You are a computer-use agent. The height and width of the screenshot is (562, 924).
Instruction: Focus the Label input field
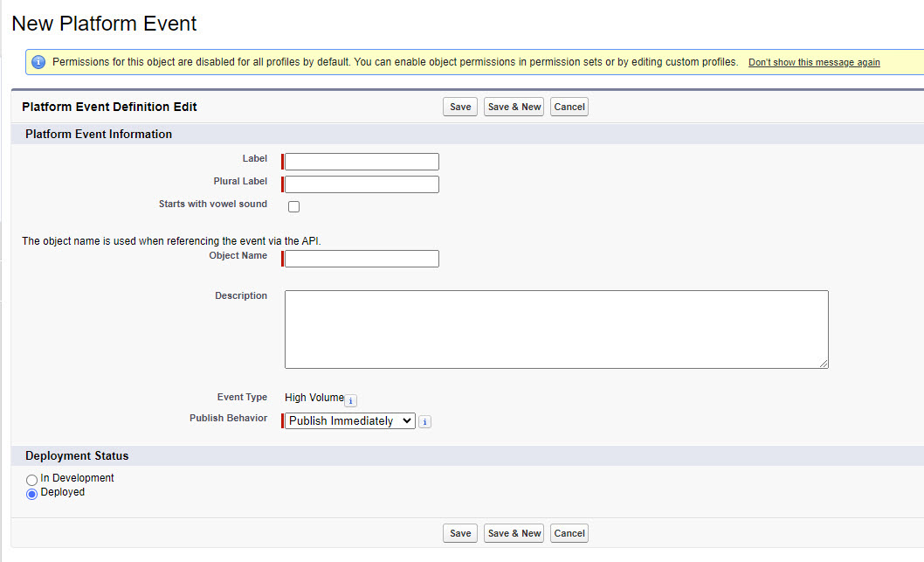point(362,162)
